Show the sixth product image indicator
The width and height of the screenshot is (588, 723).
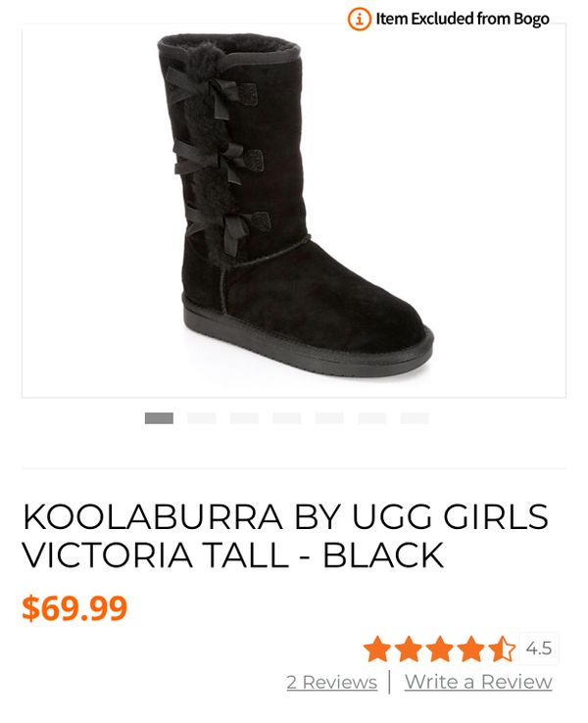coord(372,418)
